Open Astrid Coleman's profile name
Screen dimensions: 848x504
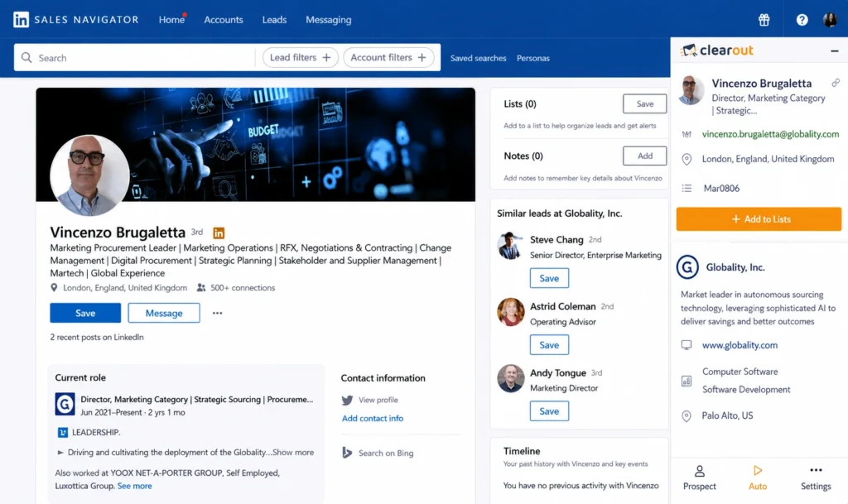point(562,306)
